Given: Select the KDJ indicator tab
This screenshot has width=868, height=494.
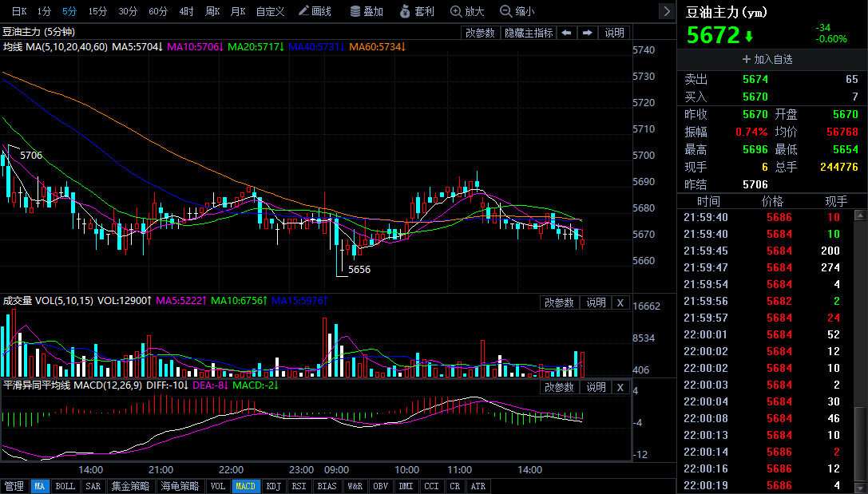Looking at the screenshot, I should (x=273, y=486).
